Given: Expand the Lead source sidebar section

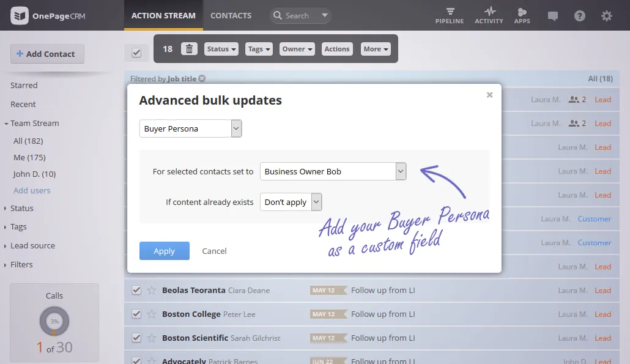Looking at the screenshot, I should tap(6, 245).
